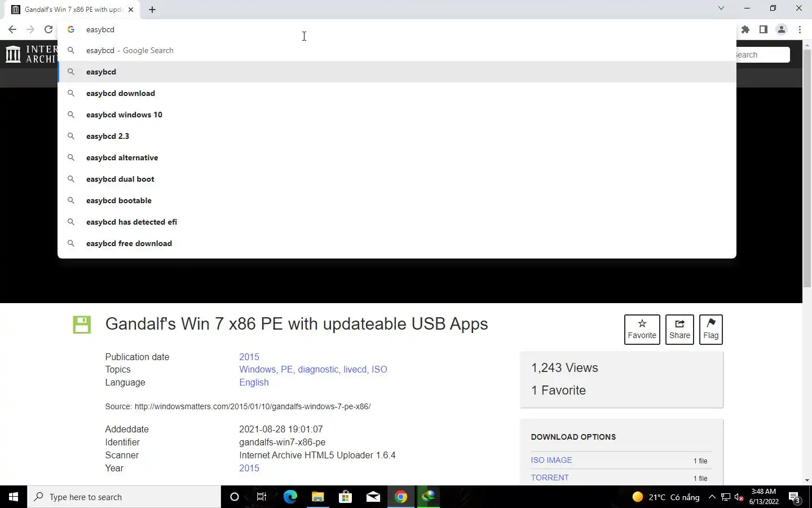Click the Share button
The width and height of the screenshot is (812, 508).
point(679,329)
